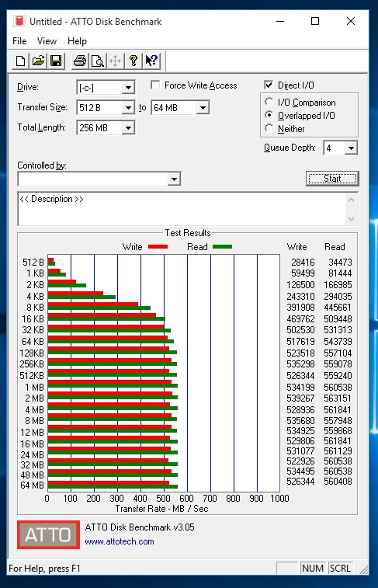Image resolution: width=378 pixels, height=588 pixels.
Task: Click the New document toolbar icon
Action: [21, 61]
